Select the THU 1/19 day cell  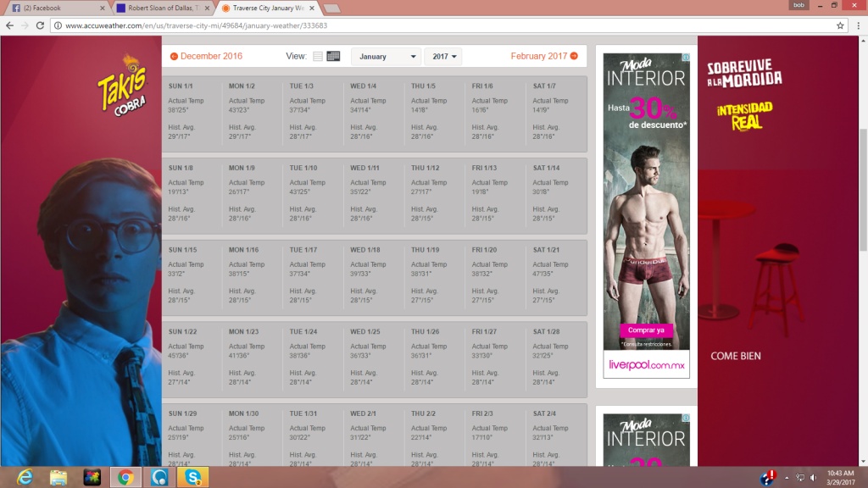435,277
